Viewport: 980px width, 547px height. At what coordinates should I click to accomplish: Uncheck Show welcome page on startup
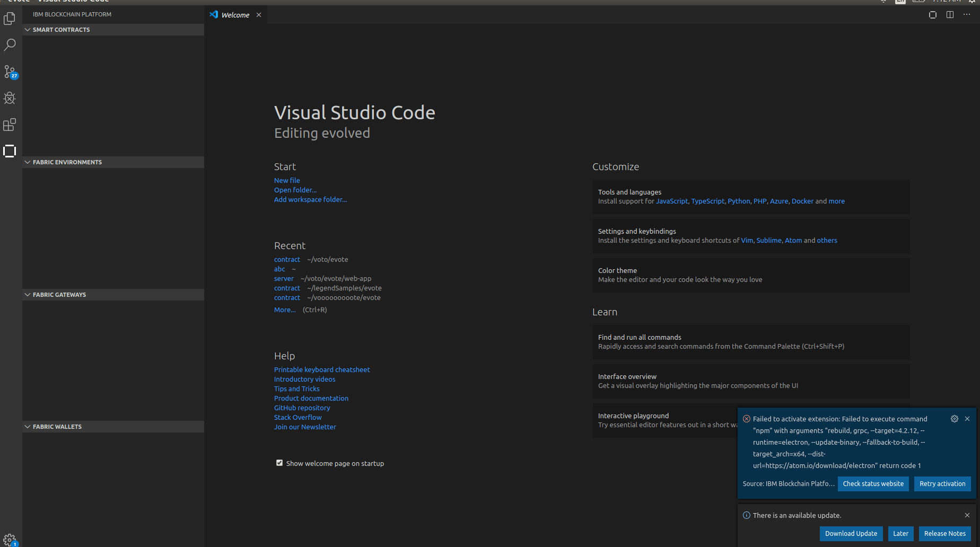(279, 463)
